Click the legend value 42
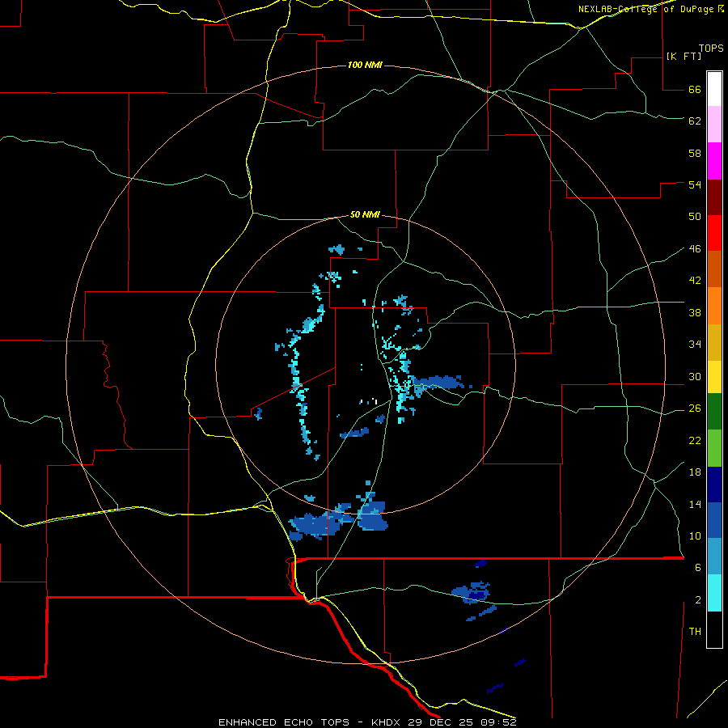This screenshot has height=728, width=728. coord(695,280)
